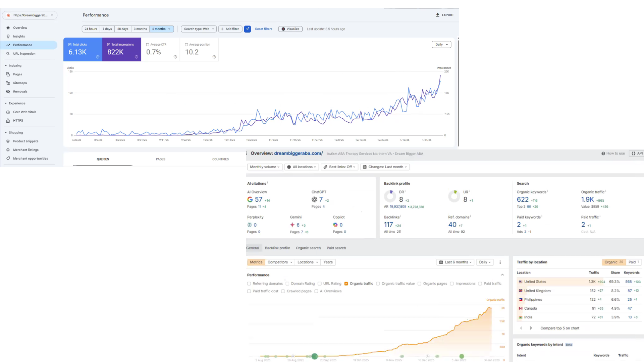This screenshot has width=644, height=362.
Task: Click the Core Web Vitals icon
Action: coord(8,112)
